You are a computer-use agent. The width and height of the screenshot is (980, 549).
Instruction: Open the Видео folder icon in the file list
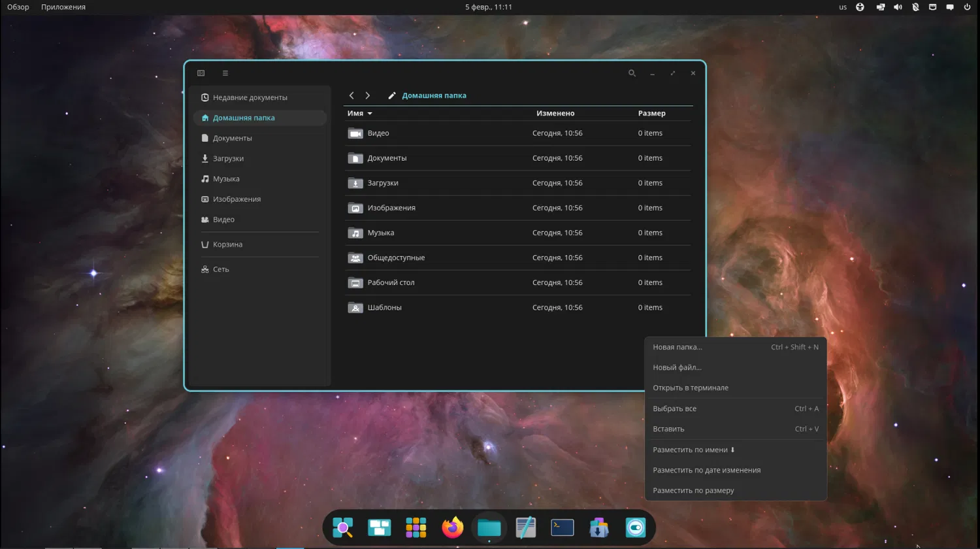pyautogui.click(x=355, y=133)
